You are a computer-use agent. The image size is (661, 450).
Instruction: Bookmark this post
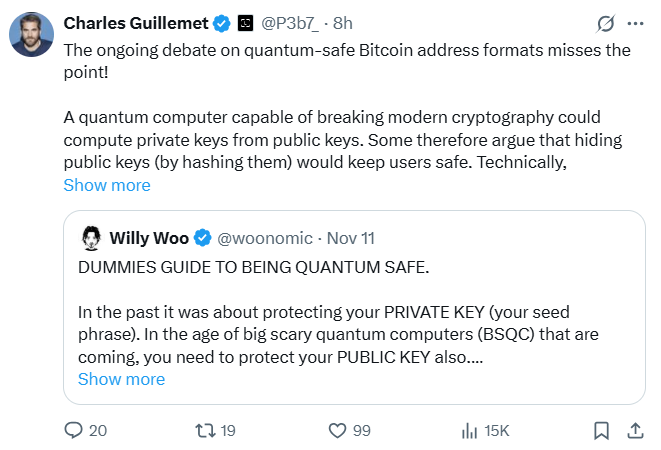pos(601,430)
